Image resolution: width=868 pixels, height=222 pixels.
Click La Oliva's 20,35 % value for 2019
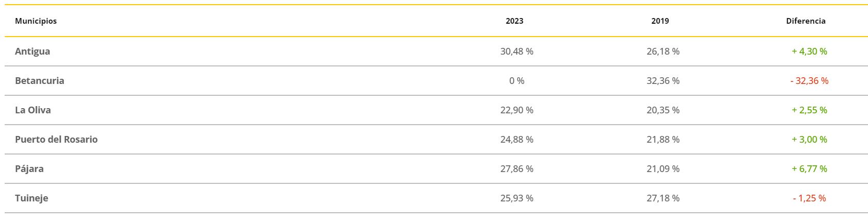(x=663, y=110)
